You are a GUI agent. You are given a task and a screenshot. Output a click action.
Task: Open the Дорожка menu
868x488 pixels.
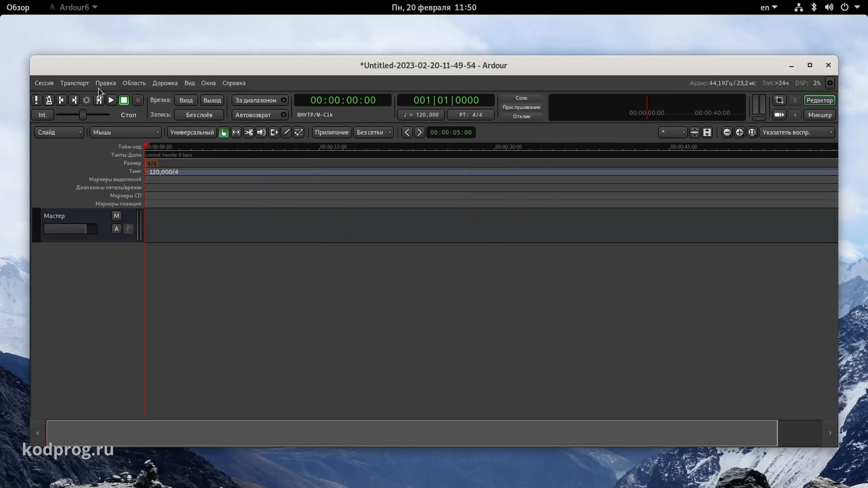click(x=165, y=83)
